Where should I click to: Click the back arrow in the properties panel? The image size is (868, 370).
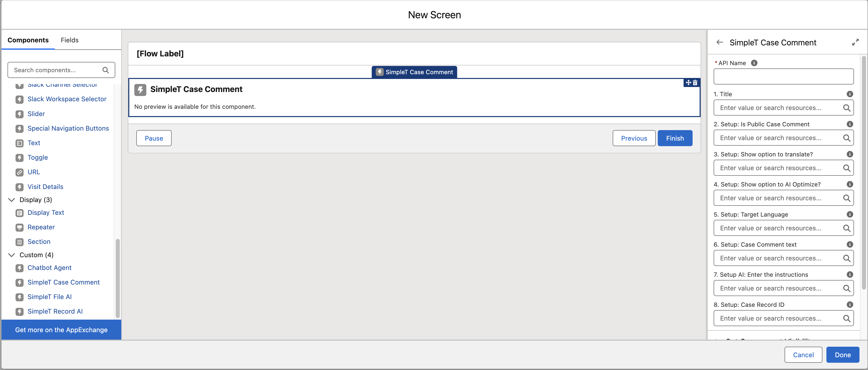(x=720, y=42)
